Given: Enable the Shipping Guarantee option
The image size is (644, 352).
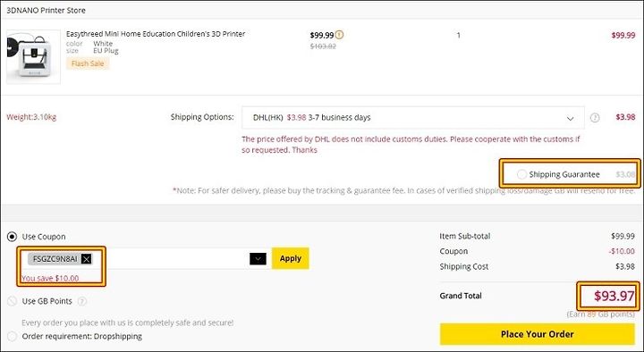Looking at the screenshot, I should pos(521,174).
